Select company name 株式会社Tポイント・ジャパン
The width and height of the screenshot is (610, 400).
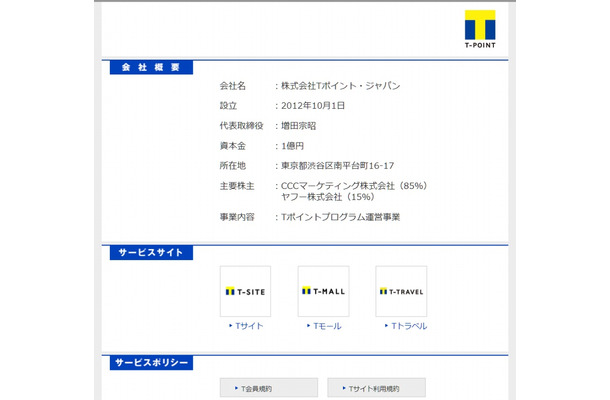point(340,86)
